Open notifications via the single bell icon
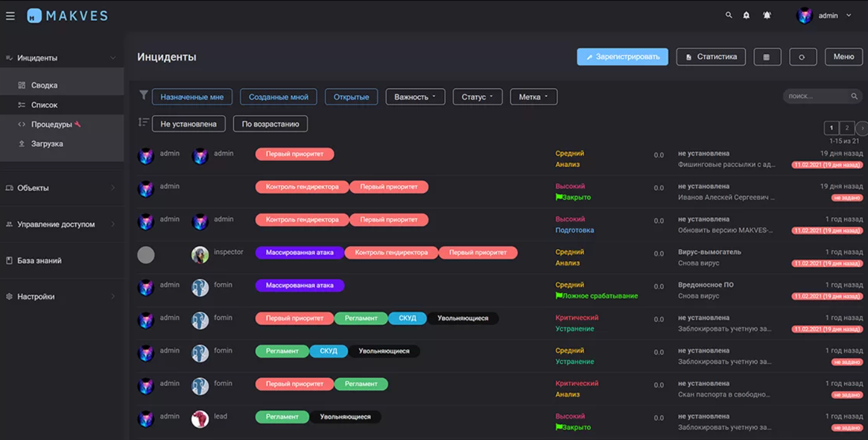The image size is (868, 440). coord(746,15)
